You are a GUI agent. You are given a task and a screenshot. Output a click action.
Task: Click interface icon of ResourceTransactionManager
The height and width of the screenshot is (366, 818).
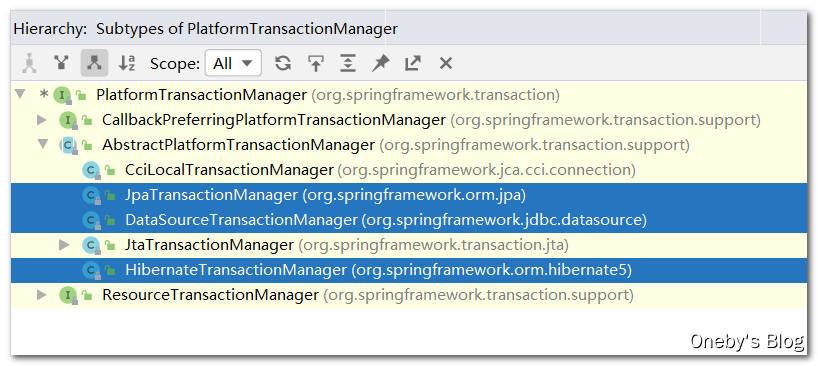tap(68, 295)
